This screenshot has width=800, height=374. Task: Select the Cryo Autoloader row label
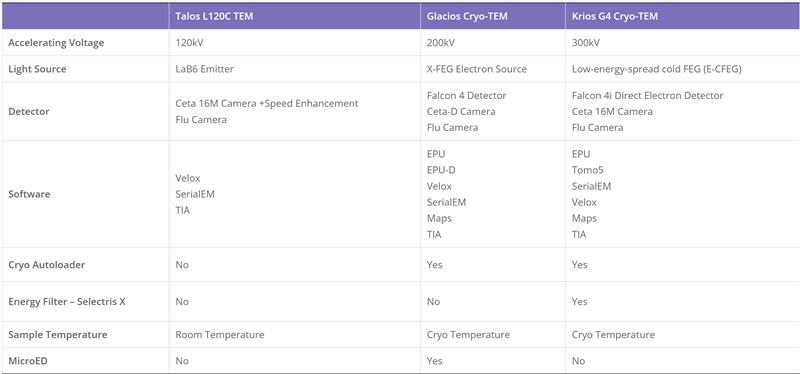pos(46,265)
